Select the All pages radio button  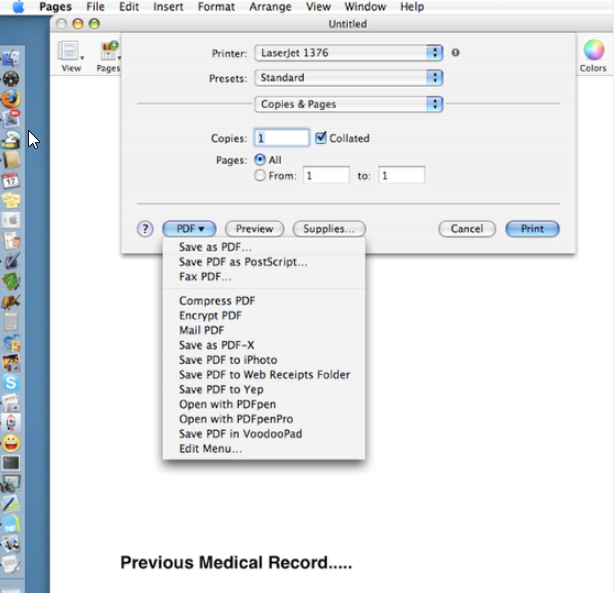(x=260, y=160)
